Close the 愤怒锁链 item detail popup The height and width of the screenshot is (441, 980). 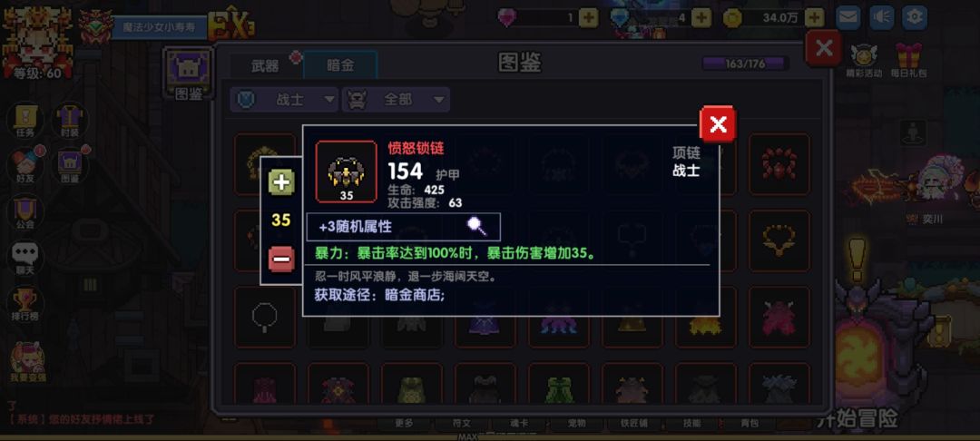[x=718, y=123]
